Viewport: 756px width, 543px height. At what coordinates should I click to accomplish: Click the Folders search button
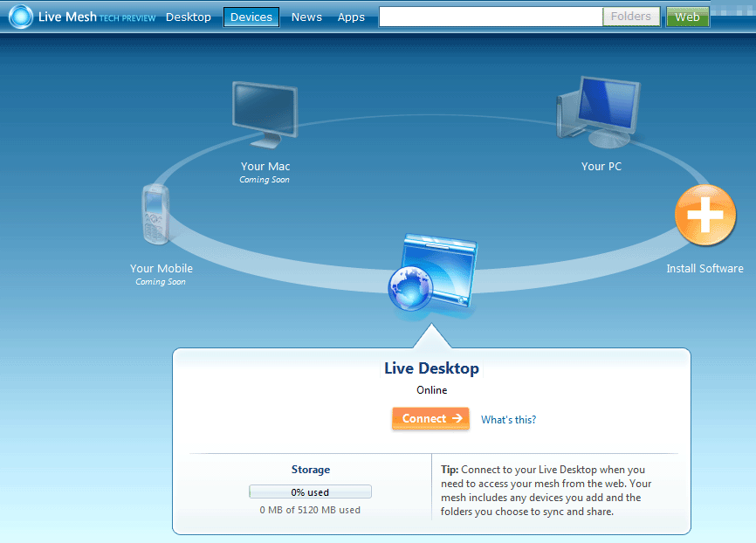click(x=631, y=17)
